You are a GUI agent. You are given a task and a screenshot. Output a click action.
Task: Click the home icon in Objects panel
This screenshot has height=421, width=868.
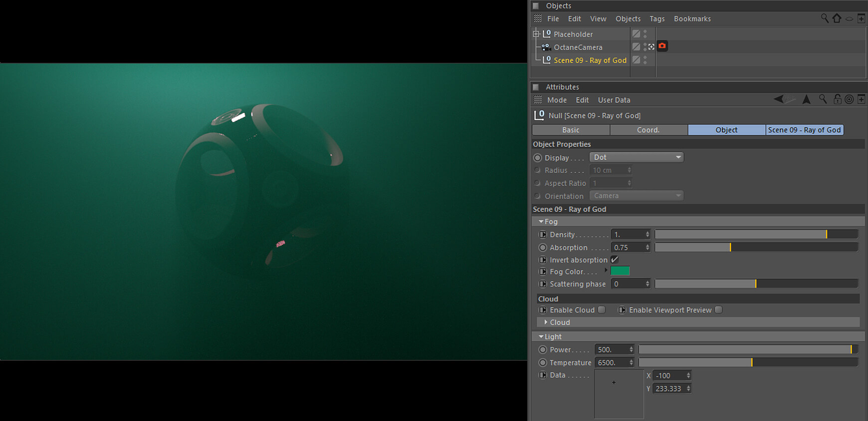coord(837,18)
